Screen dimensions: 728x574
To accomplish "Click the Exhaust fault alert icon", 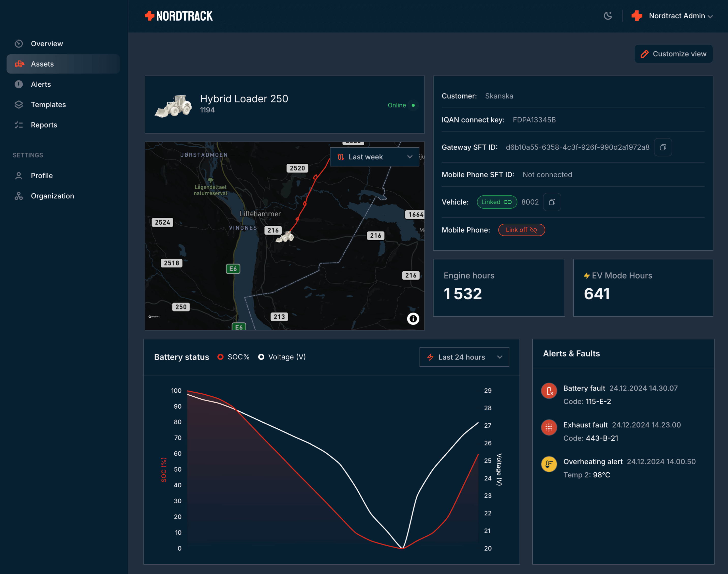I will [549, 427].
